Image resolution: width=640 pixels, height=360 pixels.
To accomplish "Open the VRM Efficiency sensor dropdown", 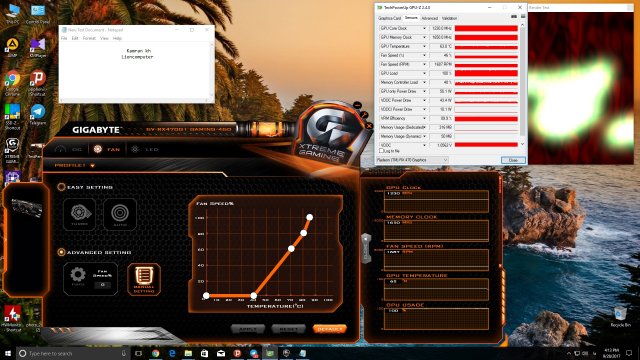I will pos(424,118).
